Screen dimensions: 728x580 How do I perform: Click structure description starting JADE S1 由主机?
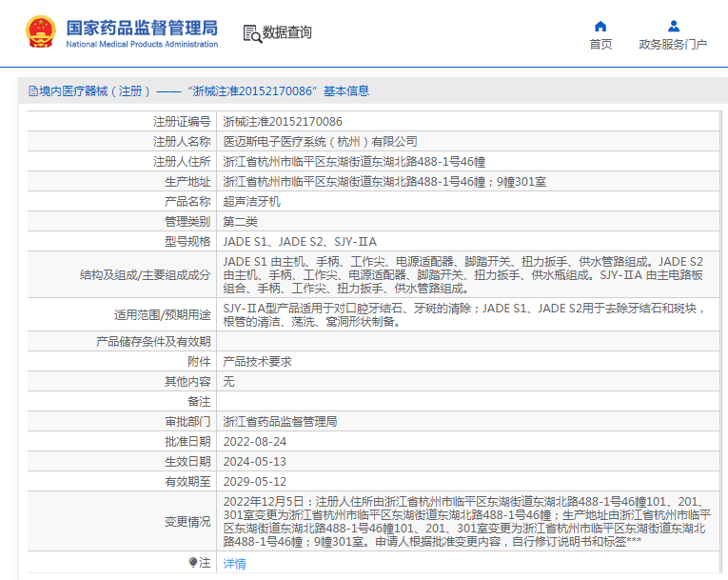tap(462, 275)
